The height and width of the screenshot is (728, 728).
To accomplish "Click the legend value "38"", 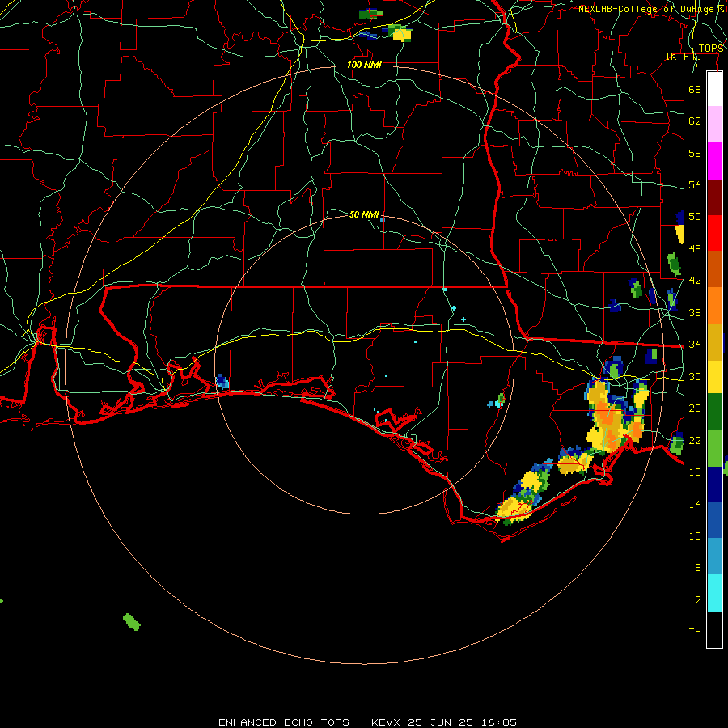I will coord(695,312).
